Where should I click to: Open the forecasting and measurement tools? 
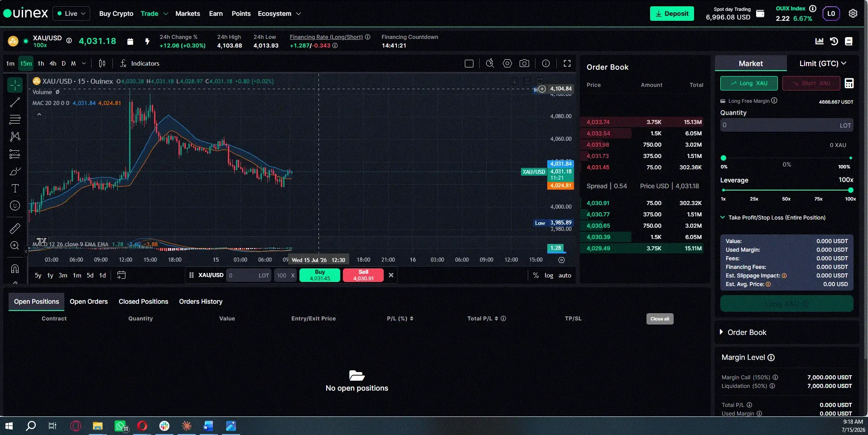tap(15, 154)
